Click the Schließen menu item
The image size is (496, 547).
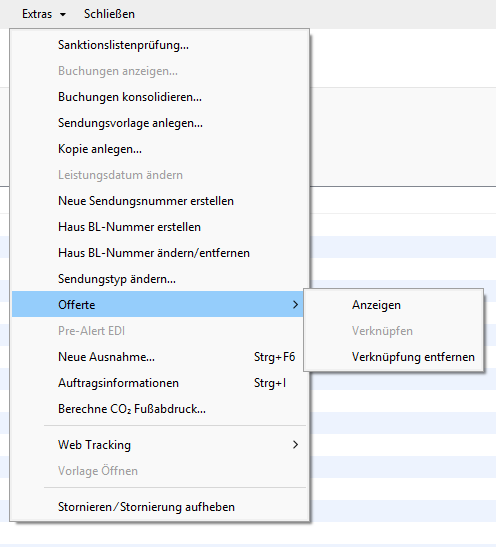[x=109, y=14]
